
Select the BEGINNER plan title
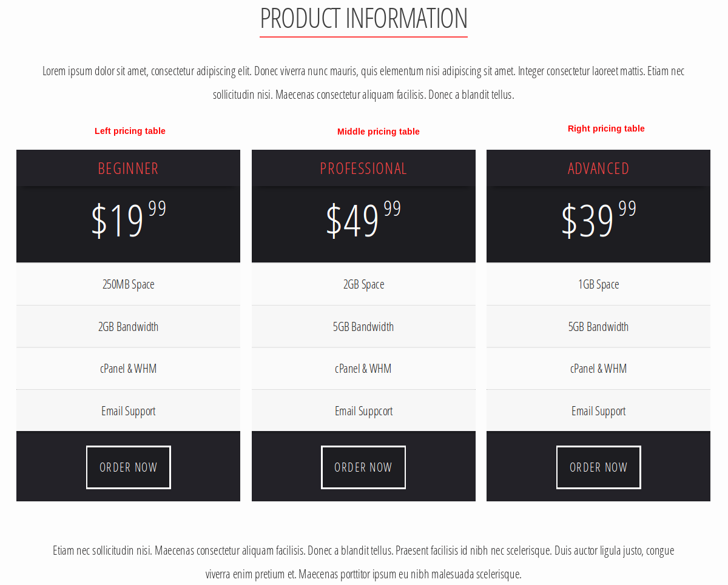click(x=128, y=168)
